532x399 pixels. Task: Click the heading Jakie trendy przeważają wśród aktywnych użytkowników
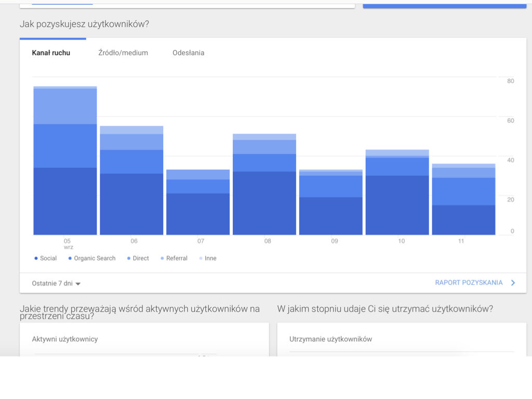[140, 312]
